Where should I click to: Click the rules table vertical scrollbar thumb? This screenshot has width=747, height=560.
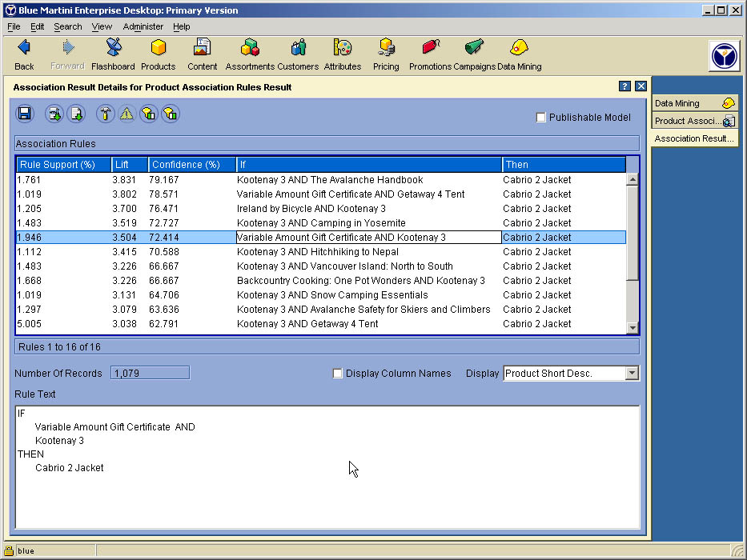tap(633, 233)
